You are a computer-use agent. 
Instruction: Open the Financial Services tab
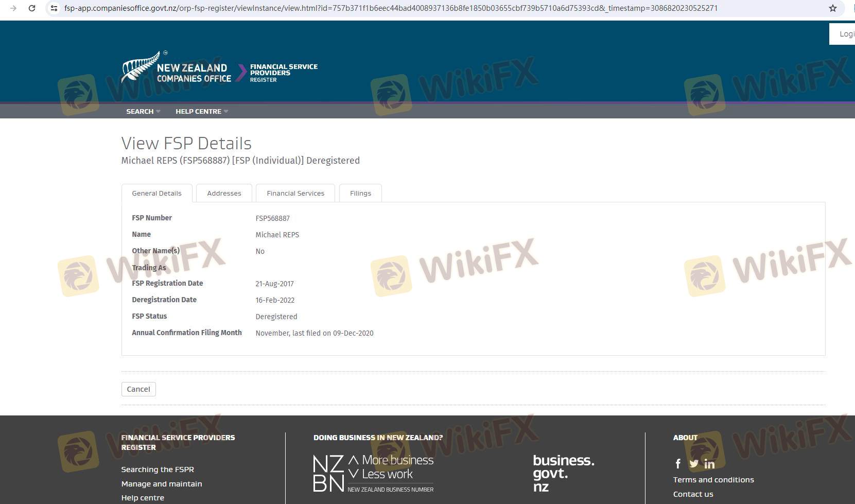(295, 193)
